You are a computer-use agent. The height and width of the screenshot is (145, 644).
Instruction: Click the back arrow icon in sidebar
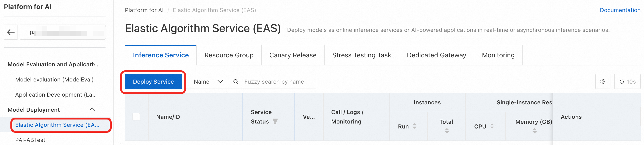pyautogui.click(x=11, y=32)
